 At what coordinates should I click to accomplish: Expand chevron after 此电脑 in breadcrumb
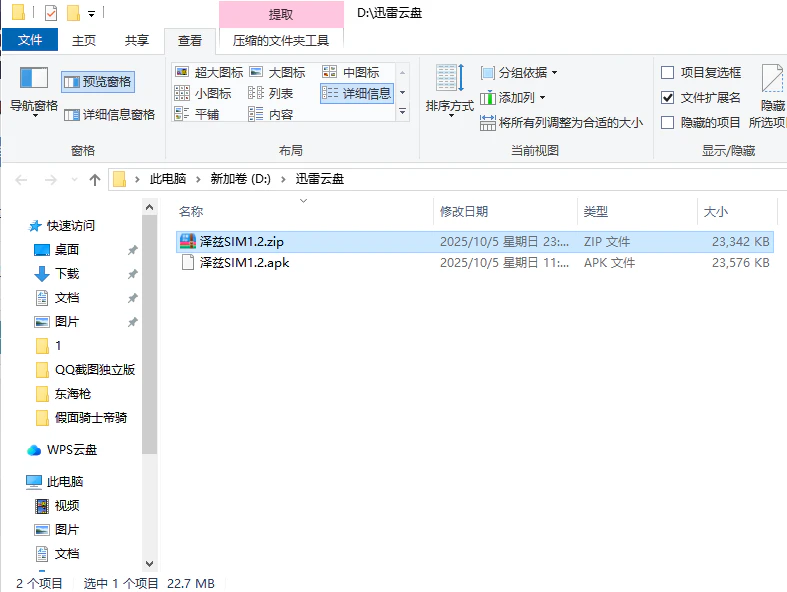point(198,179)
